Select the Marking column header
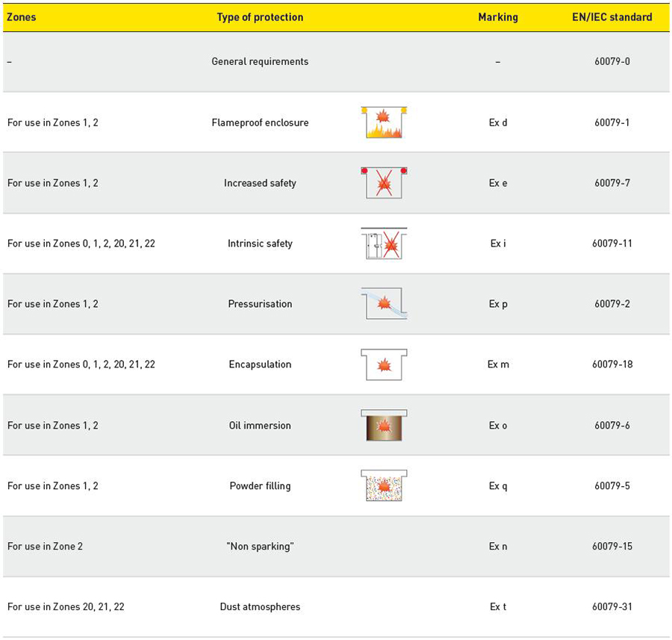 (498, 17)
